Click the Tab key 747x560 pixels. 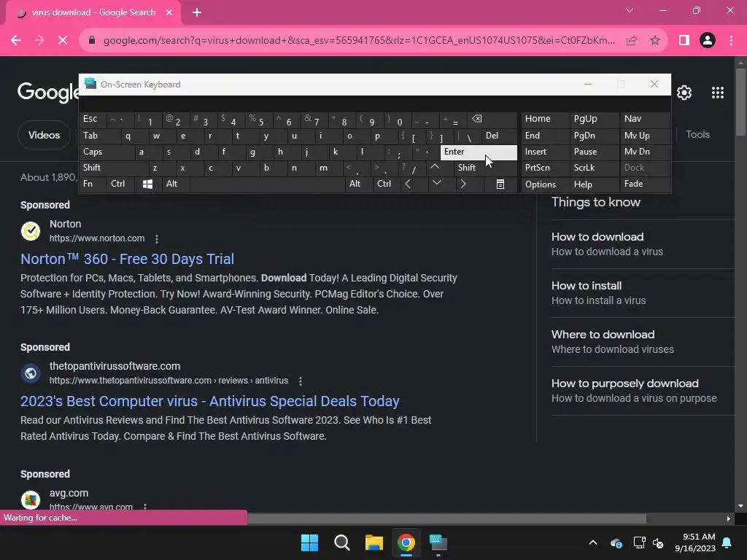[100, 136]
